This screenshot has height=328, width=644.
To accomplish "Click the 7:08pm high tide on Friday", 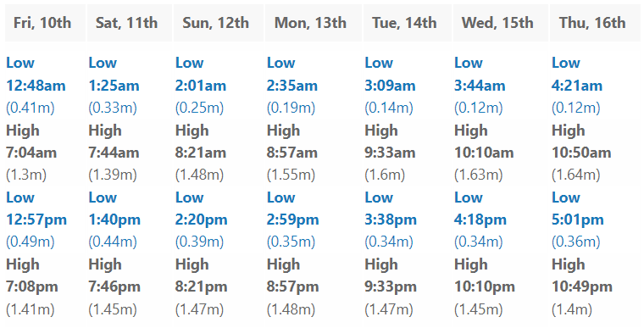I will pos(31,286).
